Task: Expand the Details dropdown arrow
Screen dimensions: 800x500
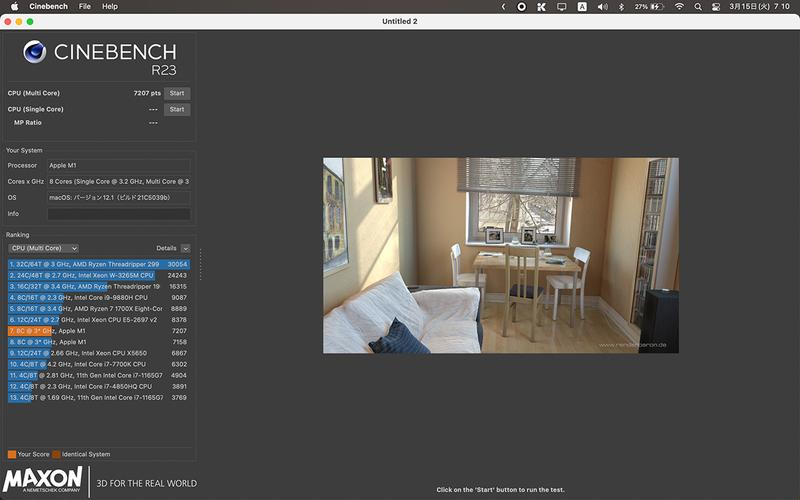Action: coord(186,248)
